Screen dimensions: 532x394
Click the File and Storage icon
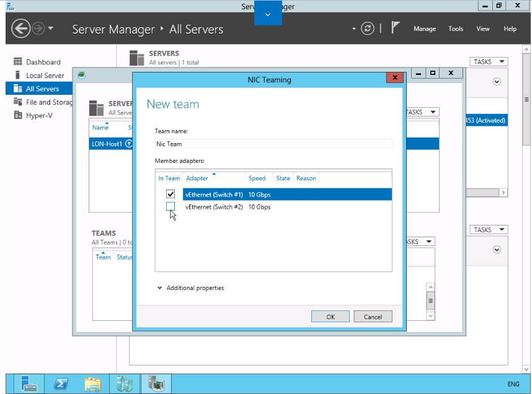(17, 102)
